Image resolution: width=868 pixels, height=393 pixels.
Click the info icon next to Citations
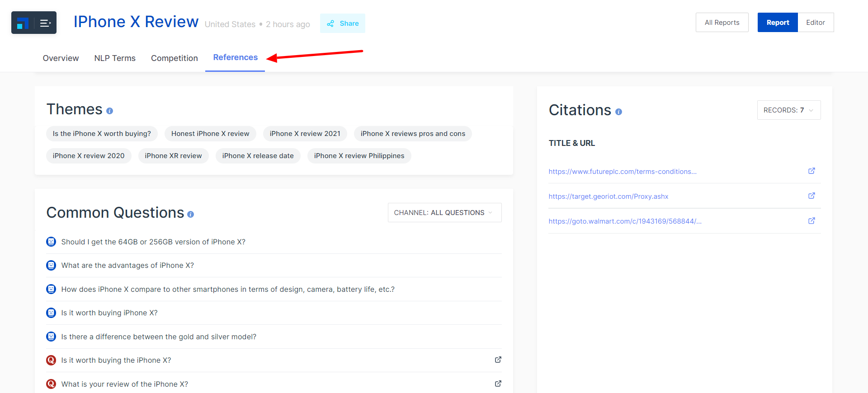click(618, 112)
